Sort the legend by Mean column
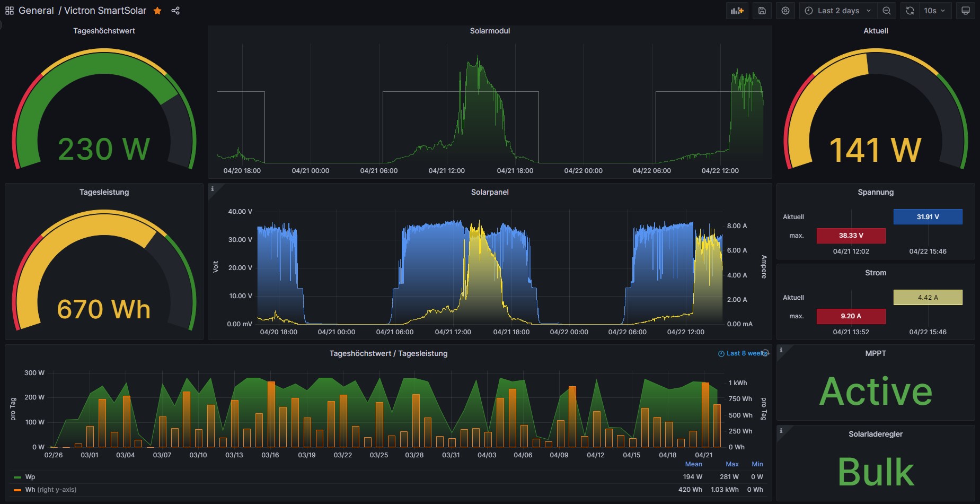The image size is (980, 504). tap(693, 464)
